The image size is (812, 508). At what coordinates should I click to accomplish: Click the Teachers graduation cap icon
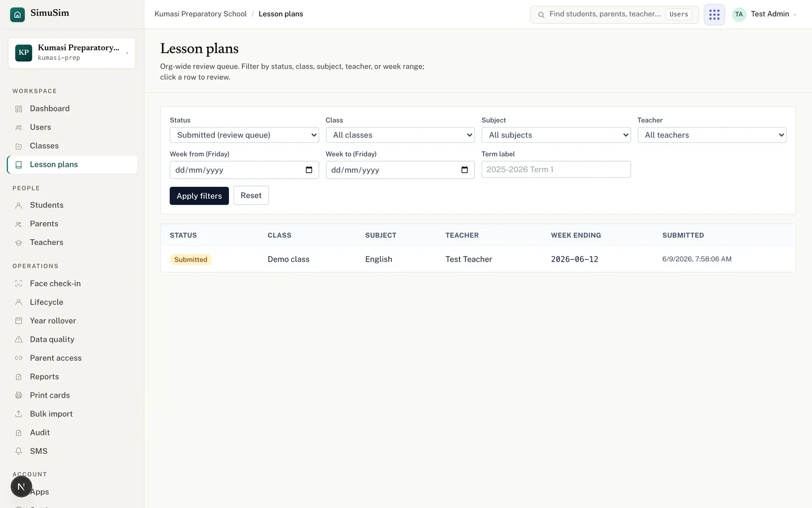tap(19, 243)
